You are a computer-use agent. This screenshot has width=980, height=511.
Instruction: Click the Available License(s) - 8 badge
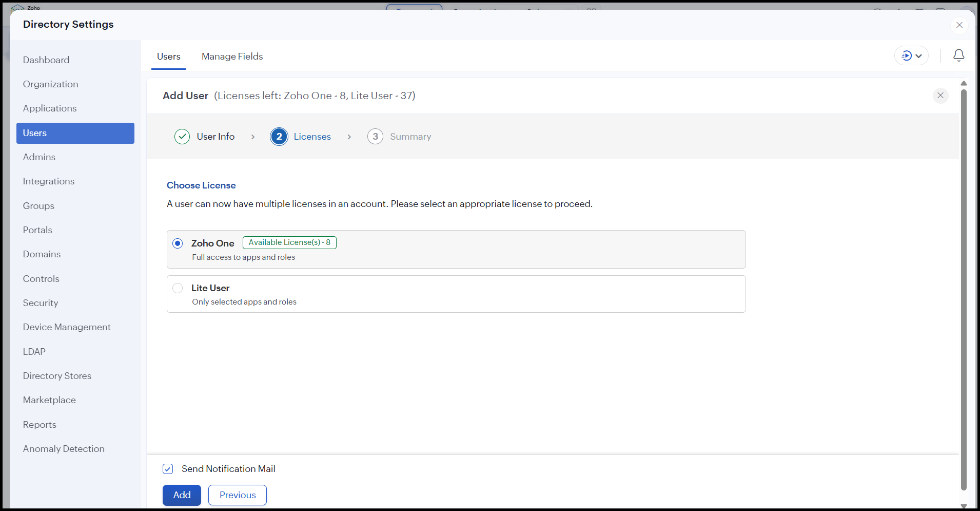(x=289, y=242)
